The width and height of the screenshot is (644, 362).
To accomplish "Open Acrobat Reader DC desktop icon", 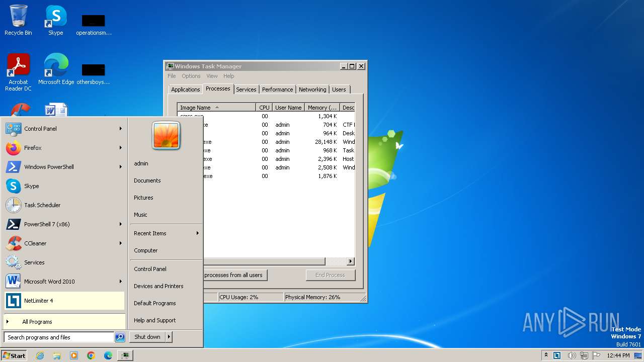I will [x=18, y=72].
